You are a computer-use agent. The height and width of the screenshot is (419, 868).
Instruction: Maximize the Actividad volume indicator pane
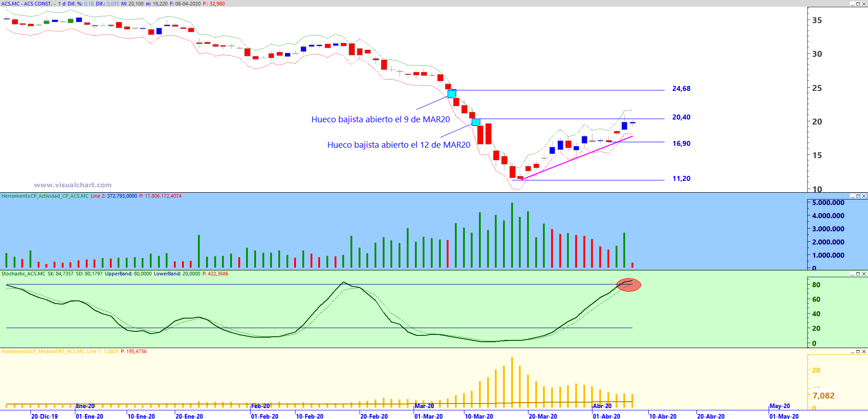[858, 196]
